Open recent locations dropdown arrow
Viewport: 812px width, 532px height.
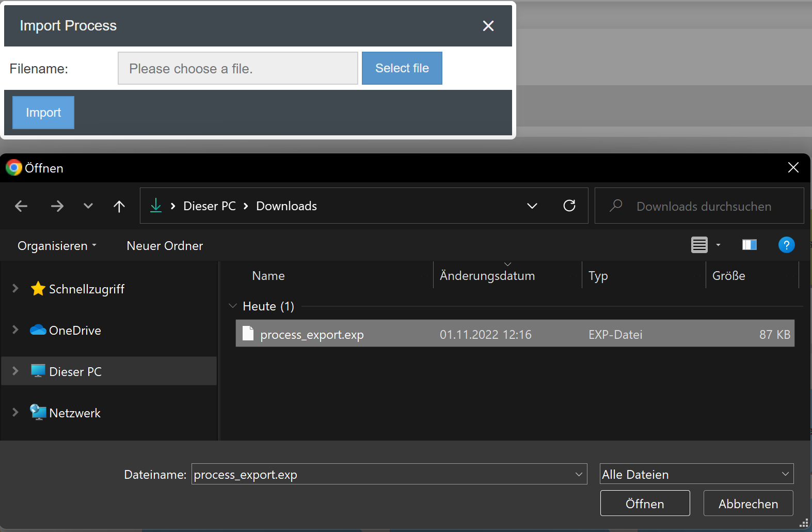pyautogui.click(x=88, y=206)
